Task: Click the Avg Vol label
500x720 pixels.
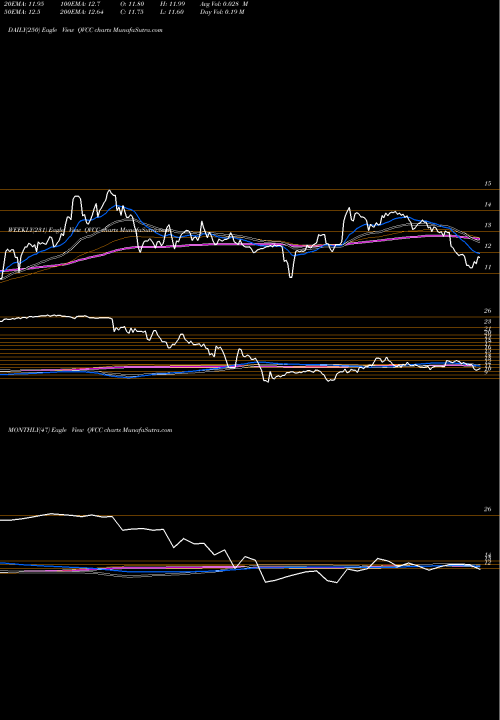Action: coord(225,4)
